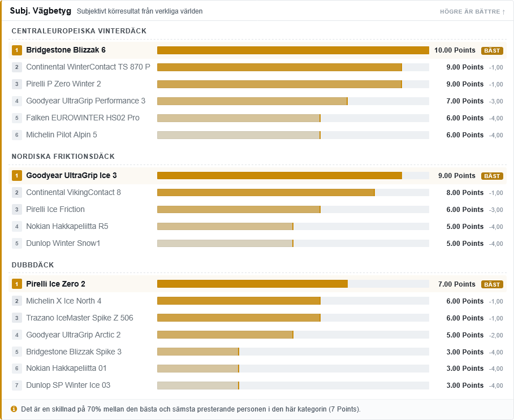Click the Nordiska Friktionsdäck section header
Screen dimensions: 514x420
tap(63, 156)
